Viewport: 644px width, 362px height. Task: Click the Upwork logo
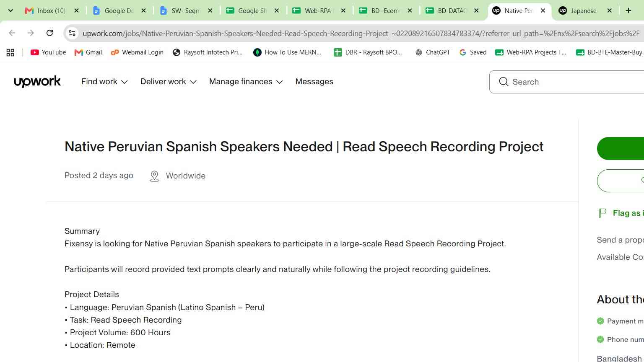pyautogui.click(x=37, y=82)
